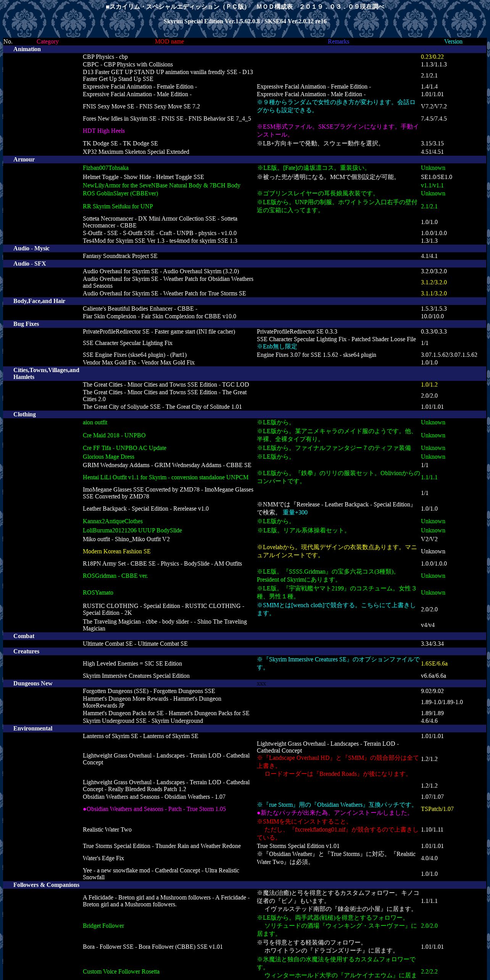Click the 'Animation' category header
This screenshot has height=980, width=490.
coord(27,49)
